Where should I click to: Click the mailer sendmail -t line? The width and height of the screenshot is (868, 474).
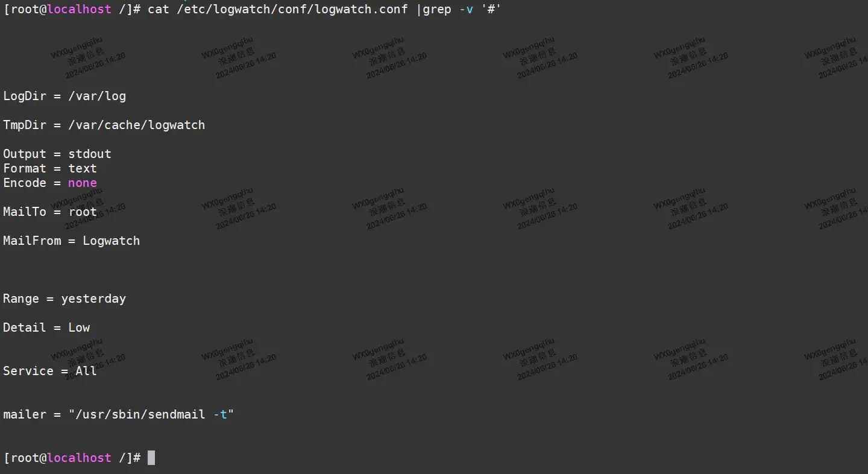pos(119,414)
